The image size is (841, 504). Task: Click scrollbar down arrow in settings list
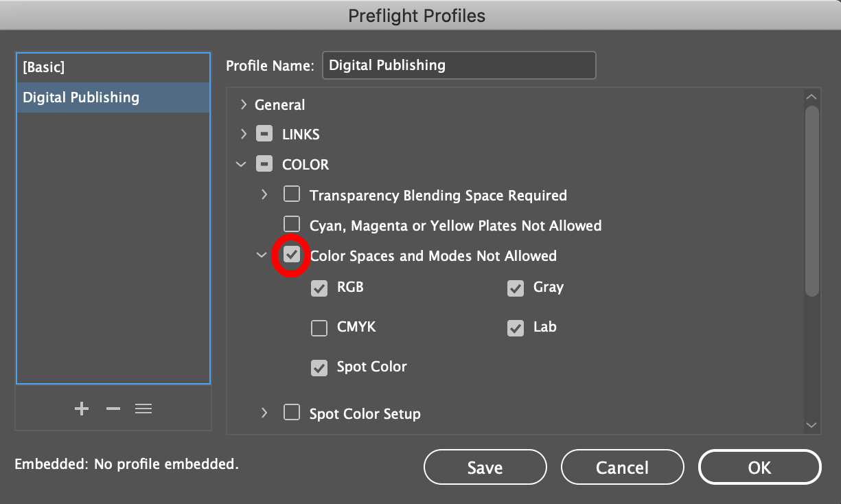click(x=812, y=425)
